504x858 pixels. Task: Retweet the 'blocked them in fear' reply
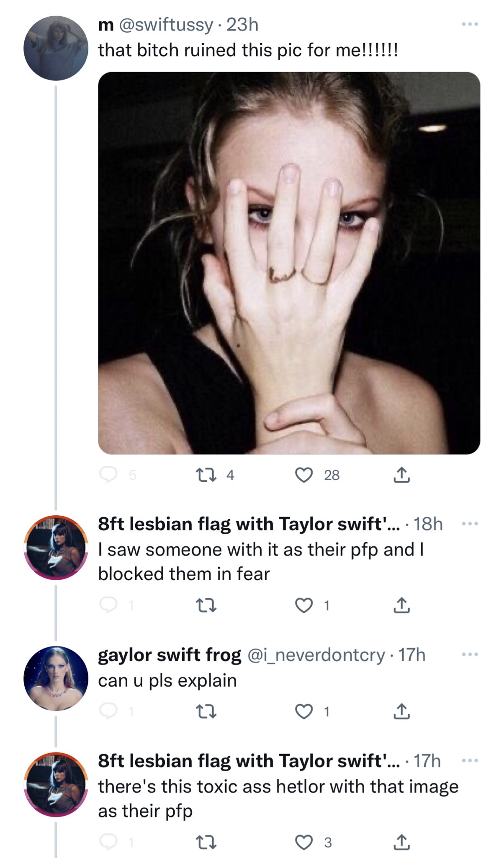[206, 605]
